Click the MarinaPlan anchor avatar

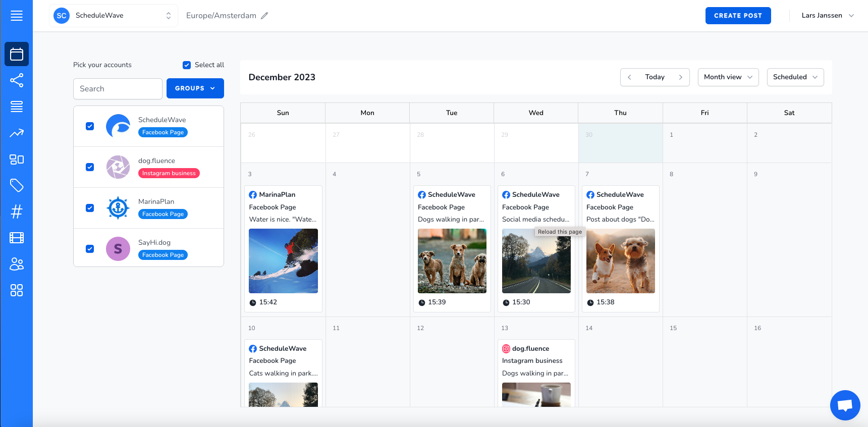point(118,208)
